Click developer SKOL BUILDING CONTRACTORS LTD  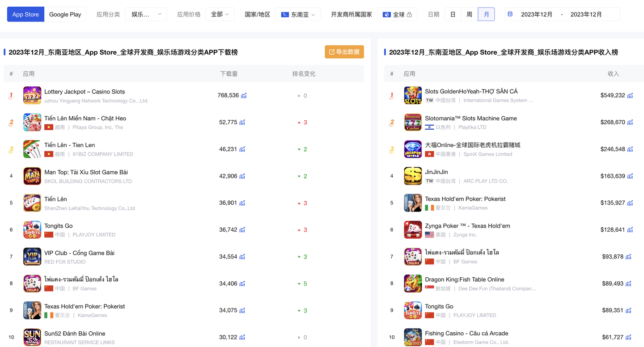[88, 182]
